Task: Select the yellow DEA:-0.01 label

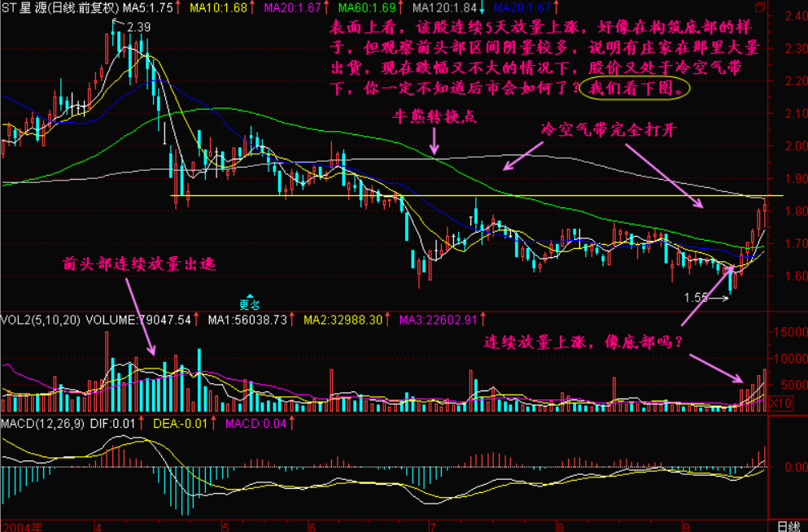Action: (x=176, y=424)
